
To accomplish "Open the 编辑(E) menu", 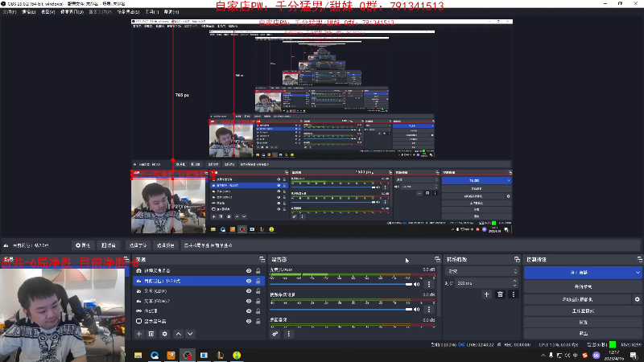I will pyautogui.click(x=28, y=12).
